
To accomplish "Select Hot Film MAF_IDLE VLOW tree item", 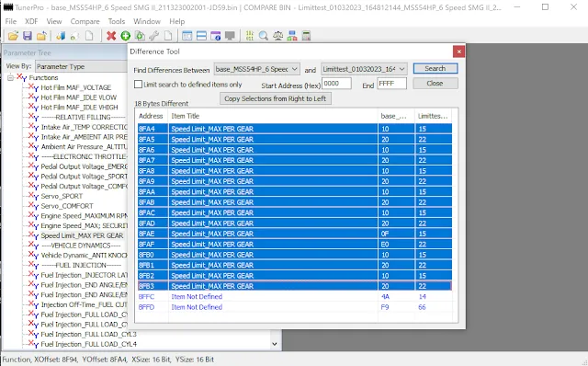I will (79, 97).
